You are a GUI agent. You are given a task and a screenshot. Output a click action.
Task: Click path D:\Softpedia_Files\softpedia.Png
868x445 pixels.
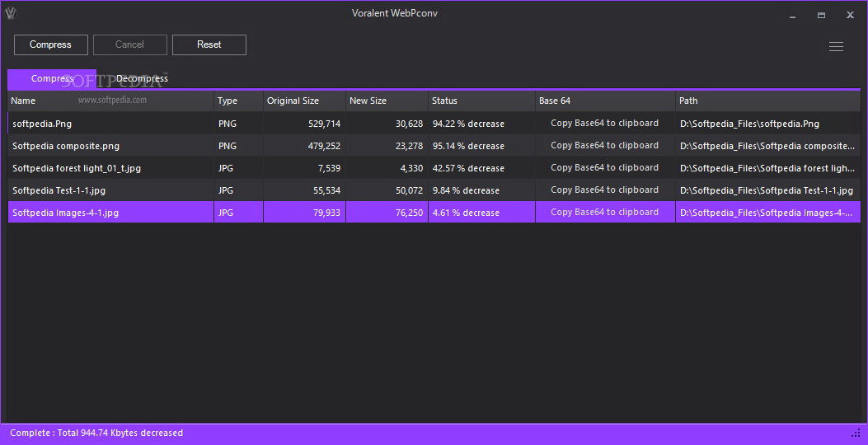pos(749,124)
